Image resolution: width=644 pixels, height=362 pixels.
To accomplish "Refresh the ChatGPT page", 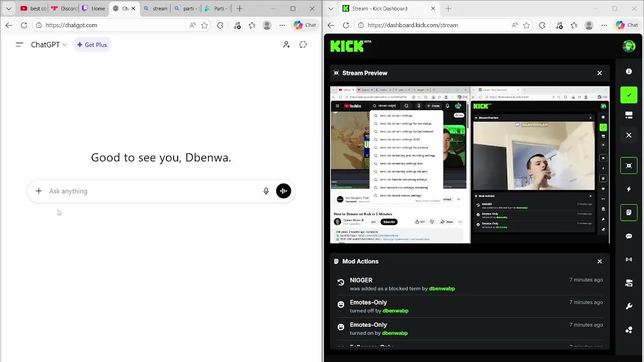I will [x=24, y=25].
